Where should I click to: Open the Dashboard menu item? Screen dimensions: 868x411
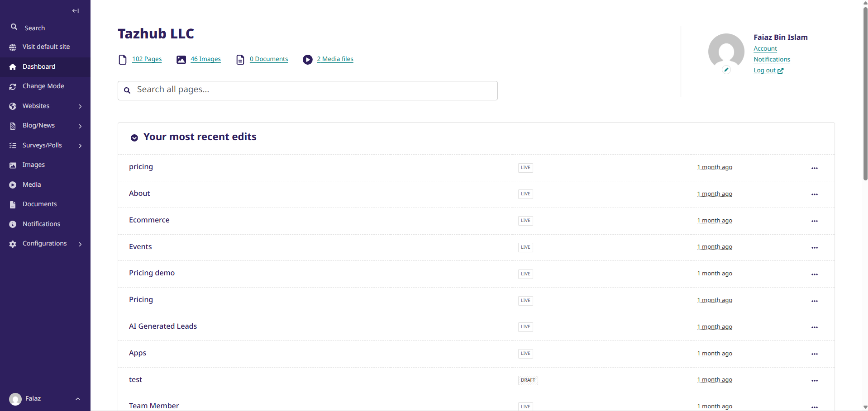click(45, 67)
